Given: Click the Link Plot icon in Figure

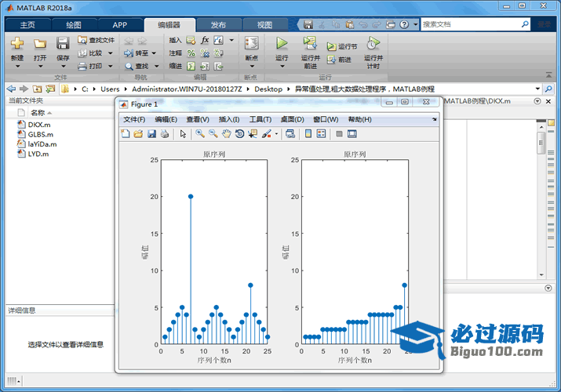Looking at the screenshot, I should (290, 133).
